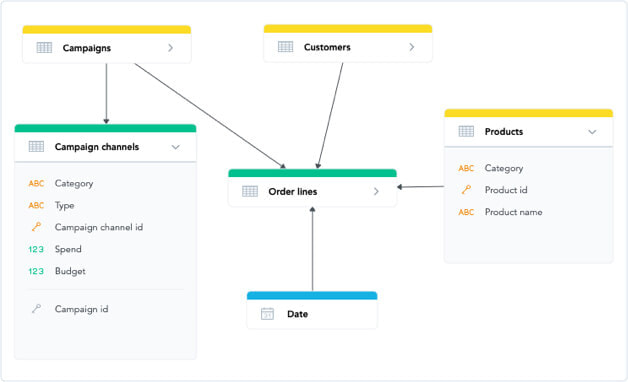Select the Product name attribute

coord(513,212)
